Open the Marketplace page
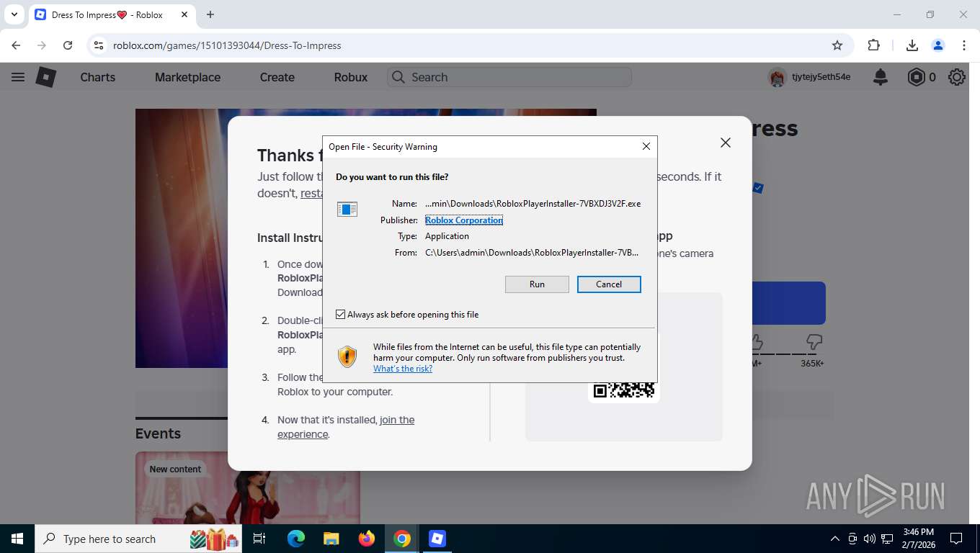 187,77
